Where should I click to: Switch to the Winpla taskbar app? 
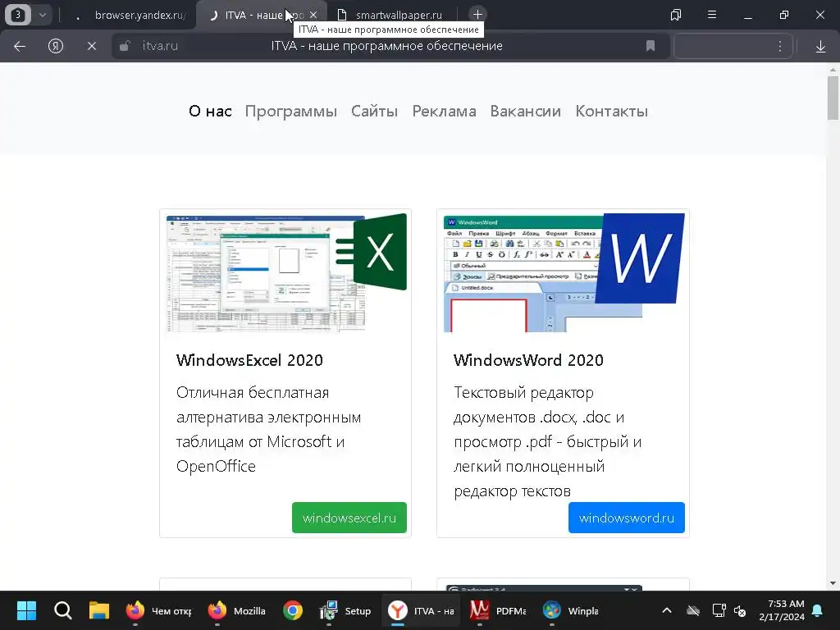[x=570, y=610]
